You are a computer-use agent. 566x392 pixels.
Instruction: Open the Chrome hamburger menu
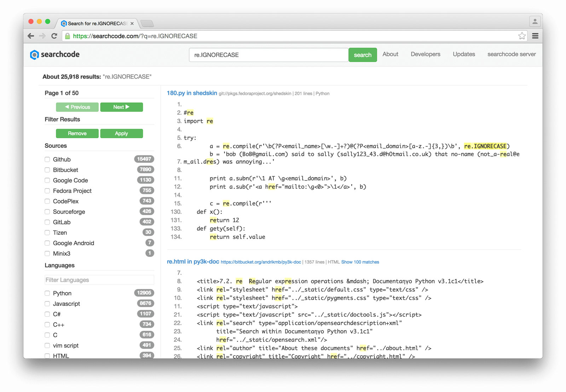[535, 36]
